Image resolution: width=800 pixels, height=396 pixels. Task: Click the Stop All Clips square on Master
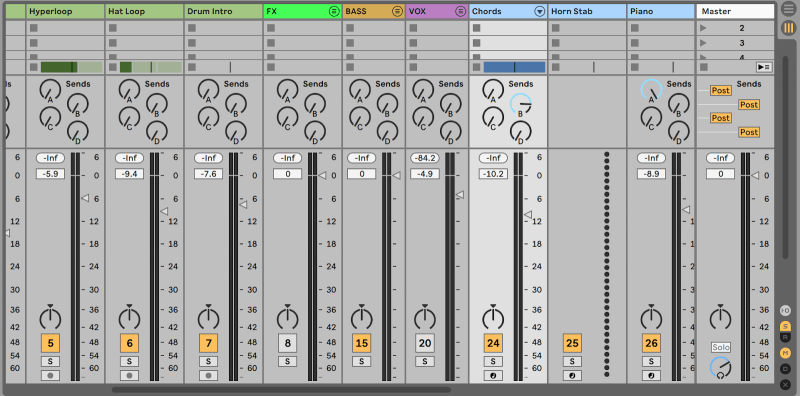coord(704,67)
